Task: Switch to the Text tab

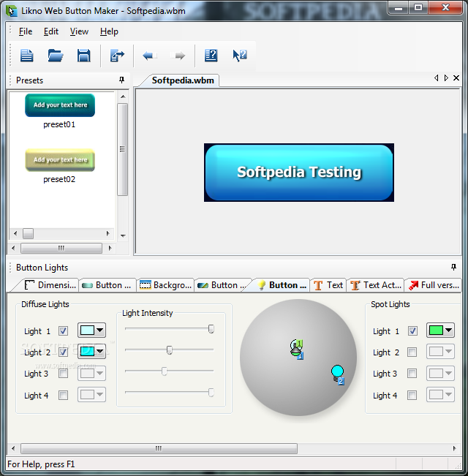Action: click(328, 285)
